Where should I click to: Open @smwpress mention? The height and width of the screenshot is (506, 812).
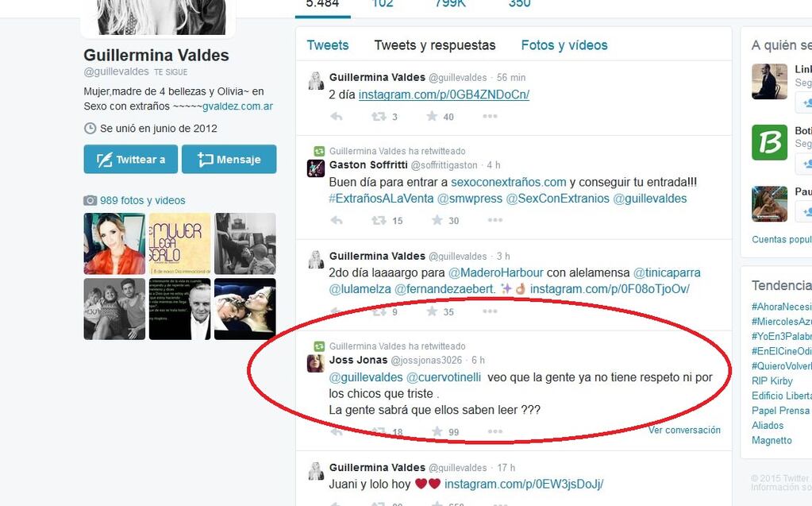coord(470,199)
